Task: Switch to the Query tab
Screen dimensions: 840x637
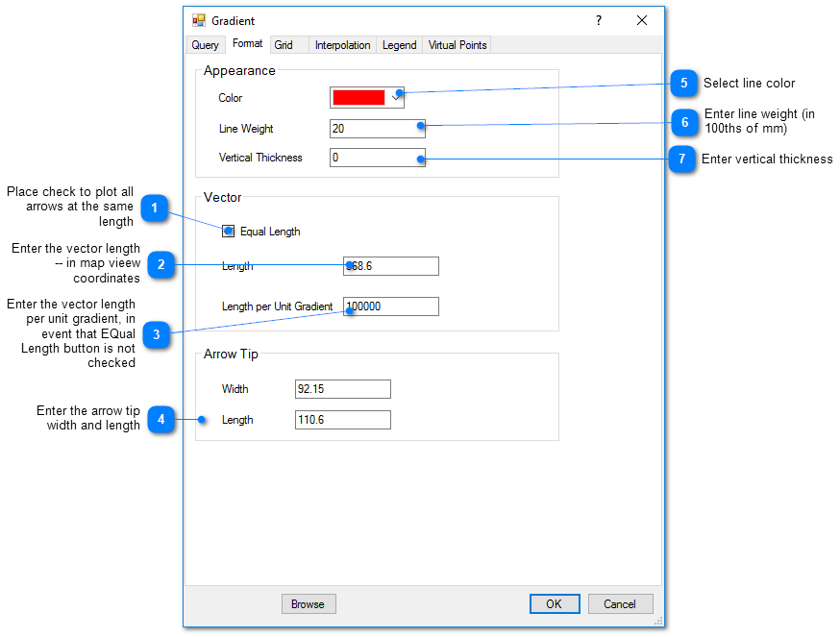Action: click(206, 45)
